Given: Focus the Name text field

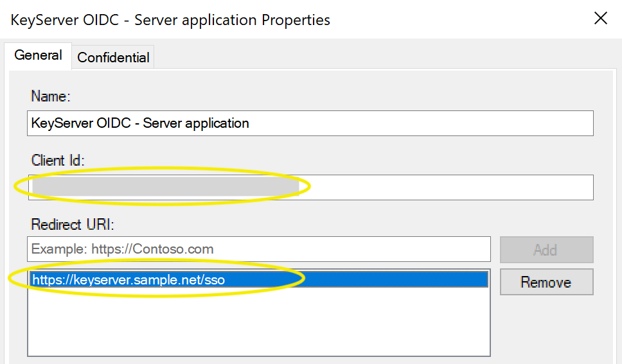Looking at the screenshot, I should point(310,123).
